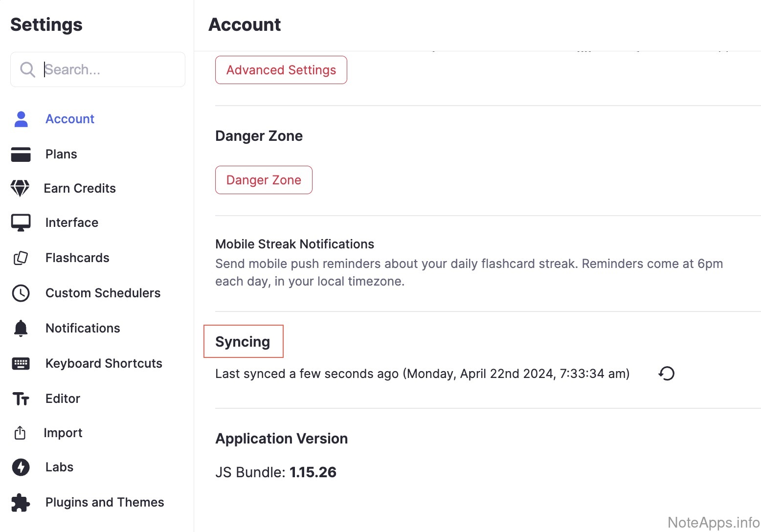Click the Earn Credits diamond icon
Screen dimensions: 761x532
[20, 188]
